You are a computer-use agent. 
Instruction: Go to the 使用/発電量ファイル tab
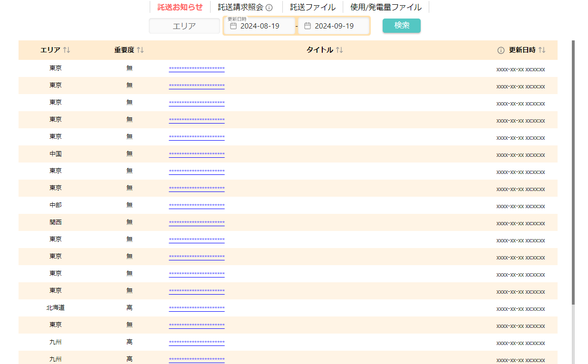386,7
